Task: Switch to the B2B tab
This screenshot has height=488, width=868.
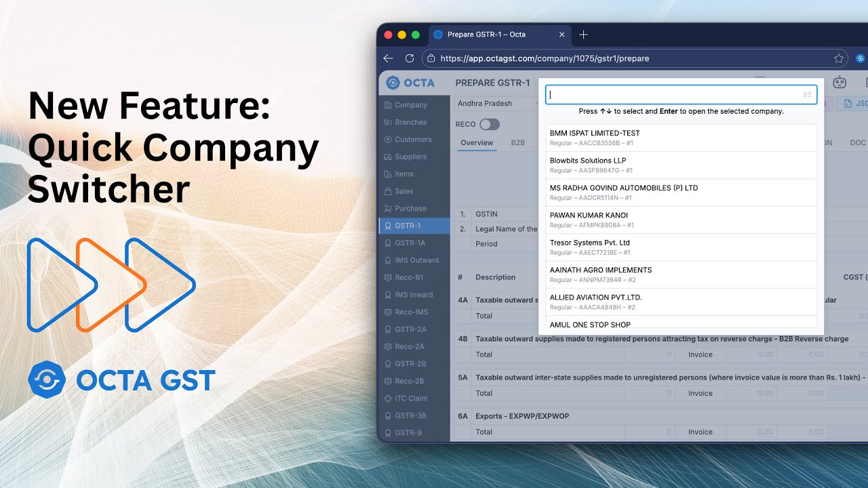Action: click(x=518, y=143)
